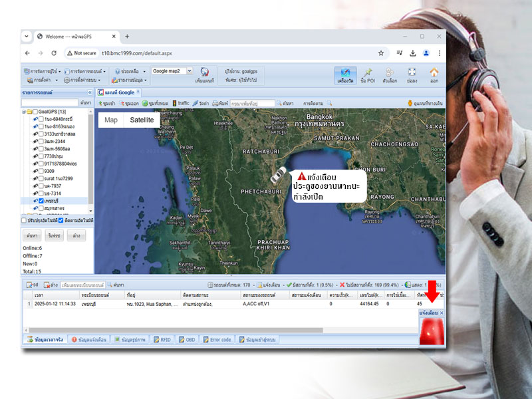
Task: Click the ล้าง clear button under the vehicle list
Action: (x=76, y=235)
